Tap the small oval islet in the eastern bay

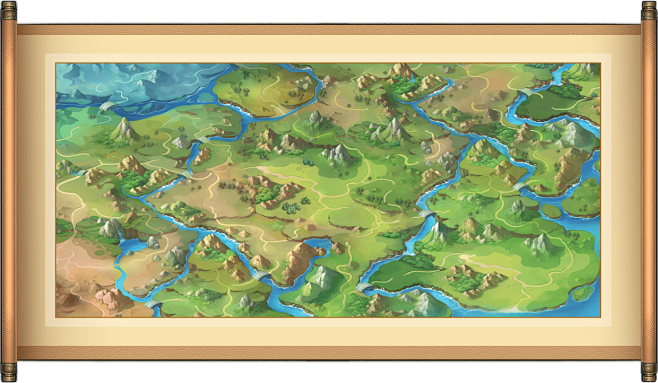pos(551,211)
